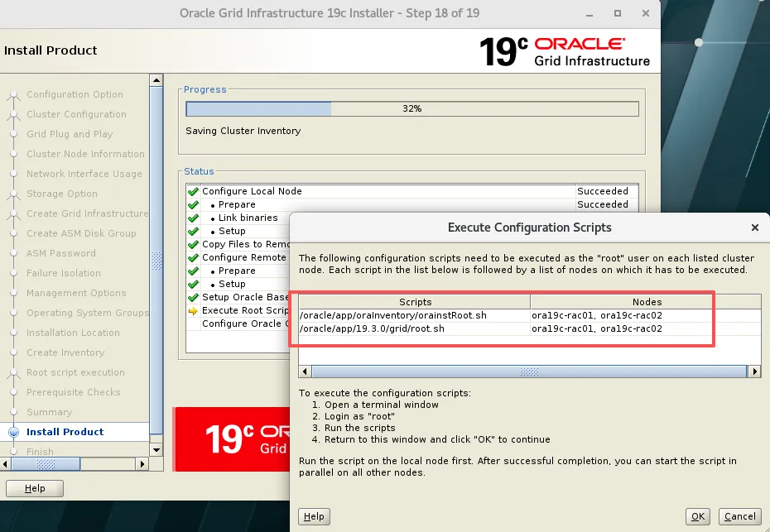The image size is (770, 532).
Task: Click the Configure Oracle status row
Action: 238,324
